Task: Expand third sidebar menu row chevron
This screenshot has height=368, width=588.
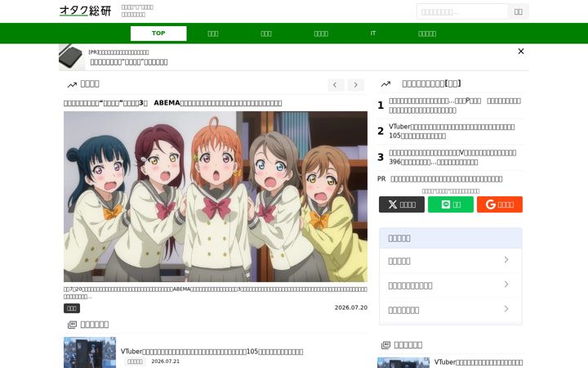Action: click(x=506, y=308)
